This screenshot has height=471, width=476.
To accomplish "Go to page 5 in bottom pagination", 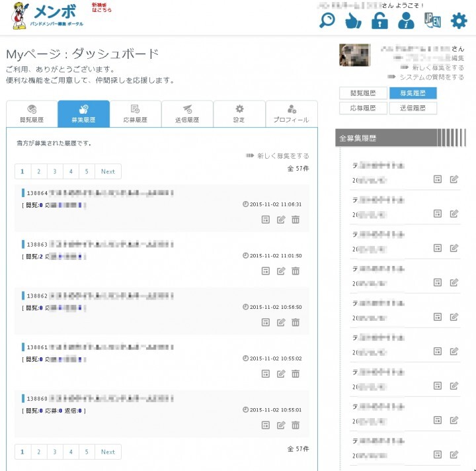I will (87, 452).
